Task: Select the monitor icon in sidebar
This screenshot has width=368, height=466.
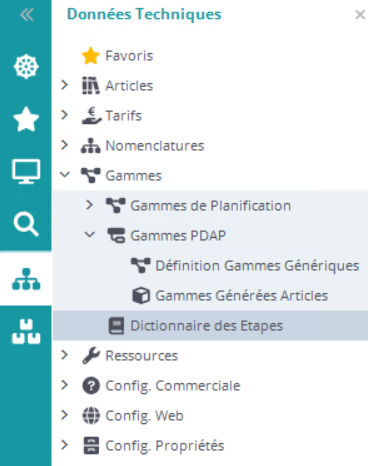Action: (26, 171)
